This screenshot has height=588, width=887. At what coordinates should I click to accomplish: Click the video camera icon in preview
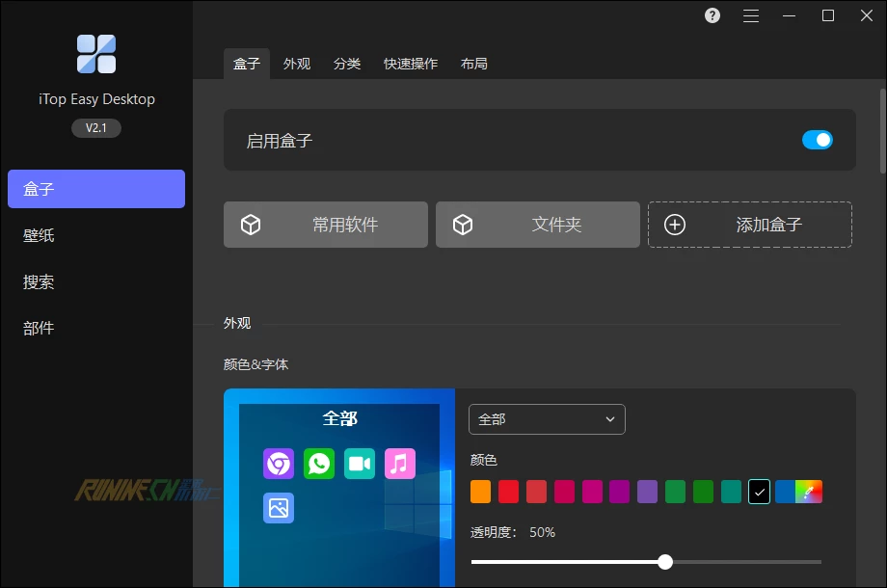360,464
